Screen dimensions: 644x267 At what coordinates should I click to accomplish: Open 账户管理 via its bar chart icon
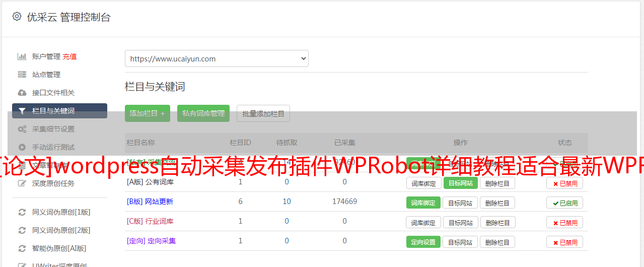click(22, 56)
